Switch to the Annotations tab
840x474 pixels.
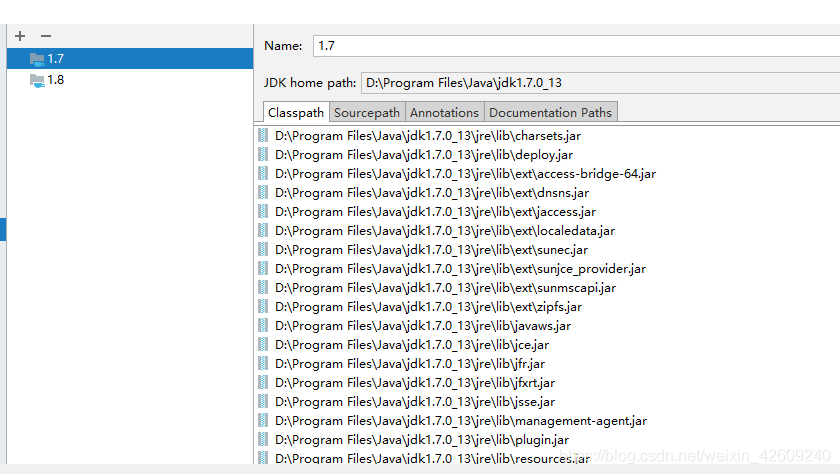444,112
